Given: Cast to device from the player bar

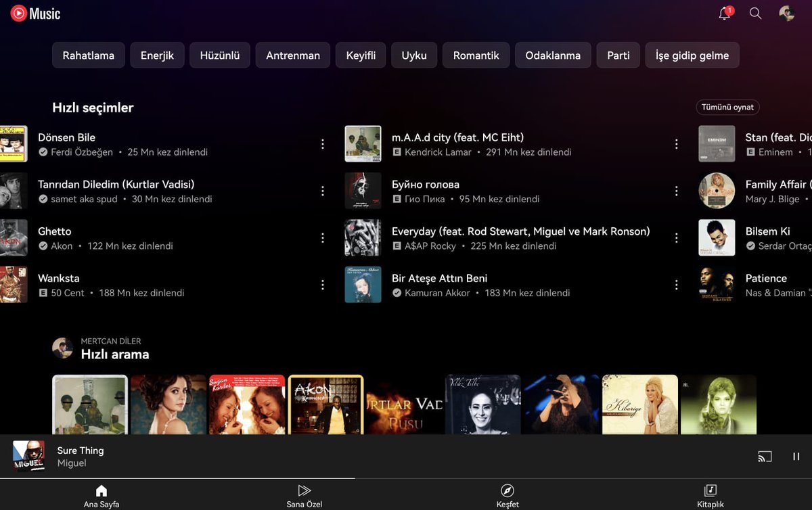Looking at the screenshot, I should (x=765, y=457).
